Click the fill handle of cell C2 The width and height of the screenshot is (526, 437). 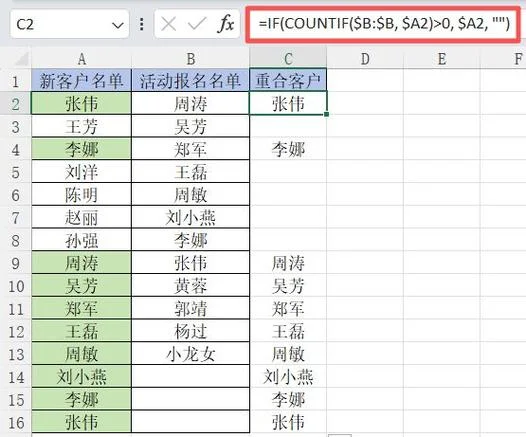pyautogui.click(x=327, y=114)
